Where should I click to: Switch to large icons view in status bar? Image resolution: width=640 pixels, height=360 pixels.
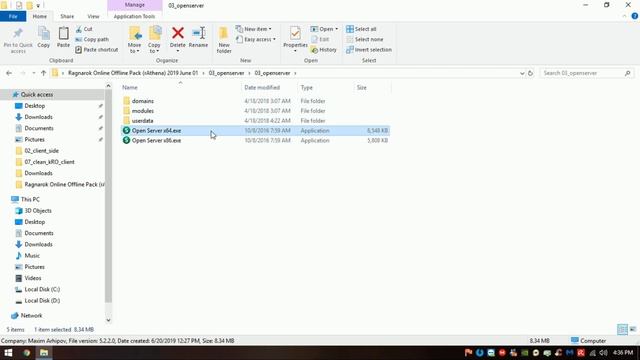tap(633, 329)
